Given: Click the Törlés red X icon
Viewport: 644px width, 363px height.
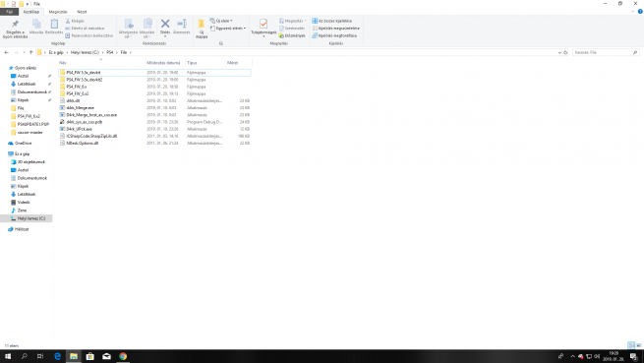Looking at the screenshot, I should (165, 24).
